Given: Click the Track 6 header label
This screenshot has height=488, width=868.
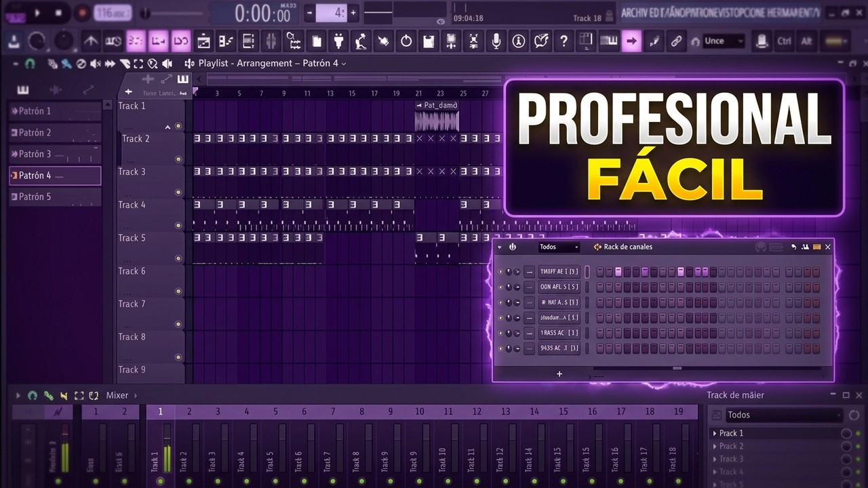Looking at the screenshot, I should pos(132,271).
